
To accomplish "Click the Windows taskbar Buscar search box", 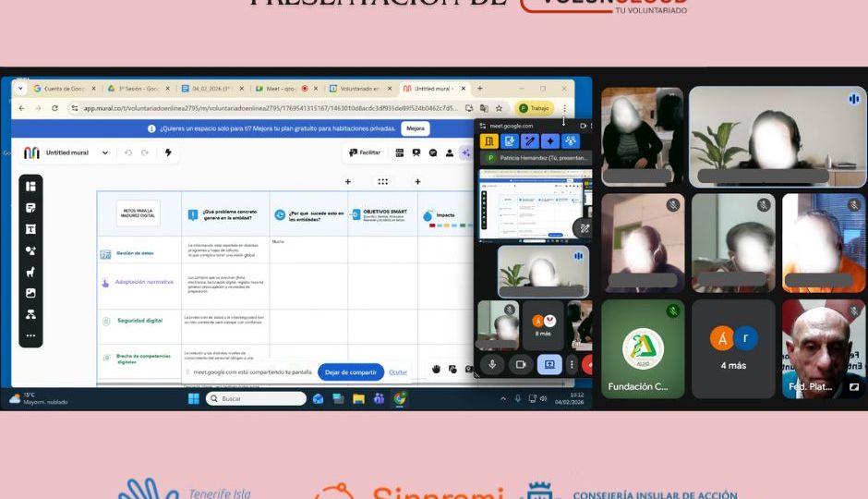I will click(x=256, y=398).
